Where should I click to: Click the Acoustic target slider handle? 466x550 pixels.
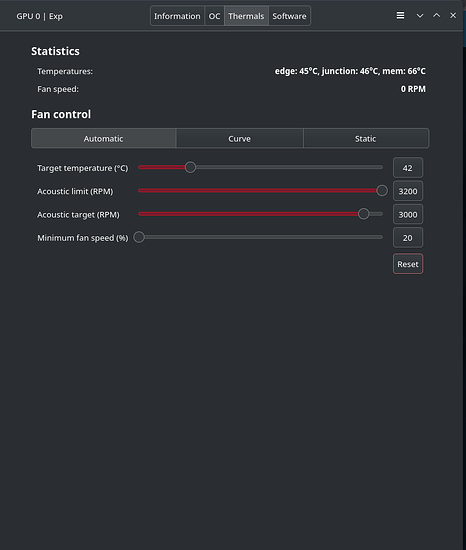(x=364, y=214)
